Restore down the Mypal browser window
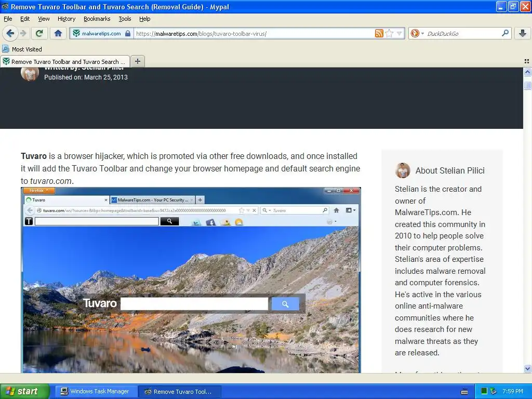532x399 pixels. click(513, 6)
